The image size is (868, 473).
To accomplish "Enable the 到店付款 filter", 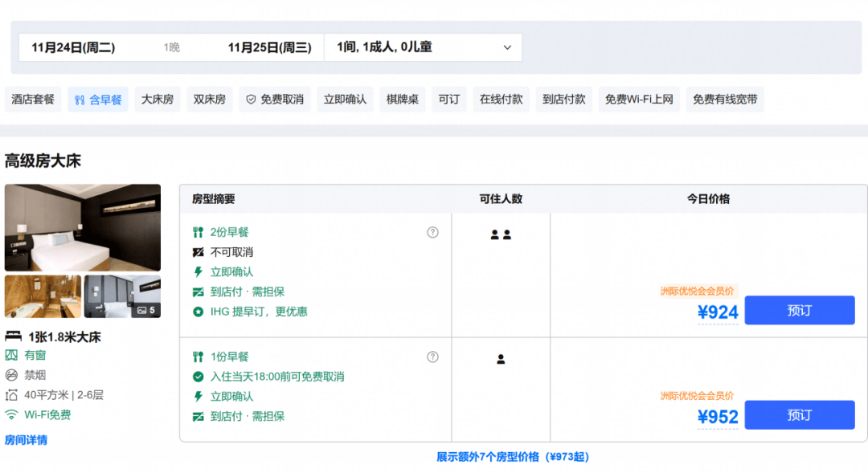I will (563, 100).
